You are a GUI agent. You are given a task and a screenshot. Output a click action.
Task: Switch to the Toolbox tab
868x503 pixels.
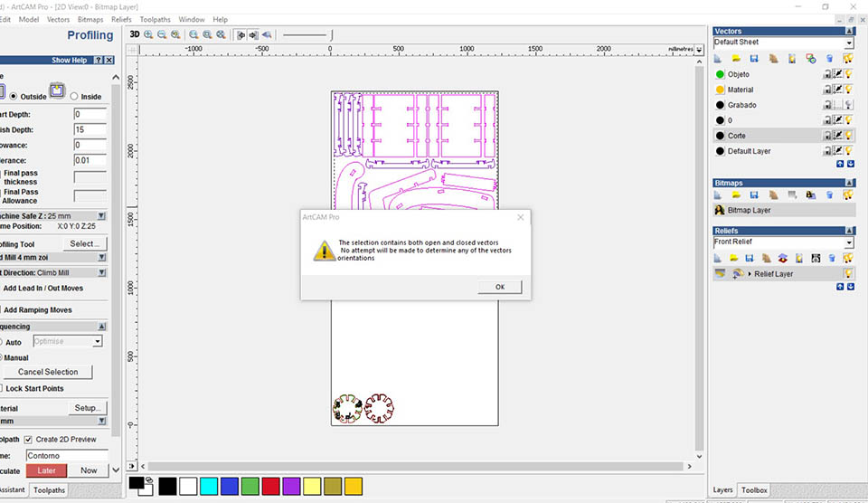click(754, 490)
